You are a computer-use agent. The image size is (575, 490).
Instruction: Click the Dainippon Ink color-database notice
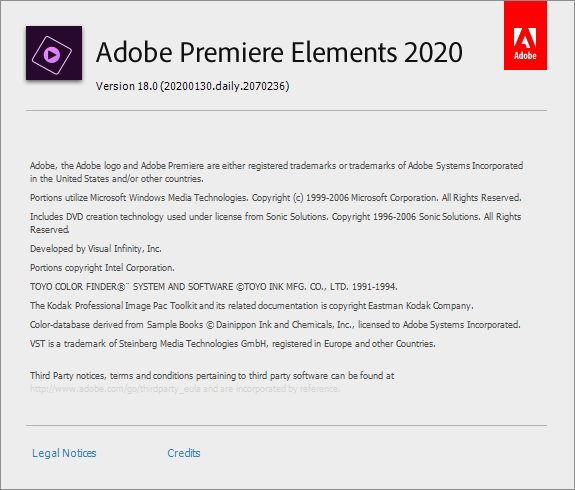[275, 325]
